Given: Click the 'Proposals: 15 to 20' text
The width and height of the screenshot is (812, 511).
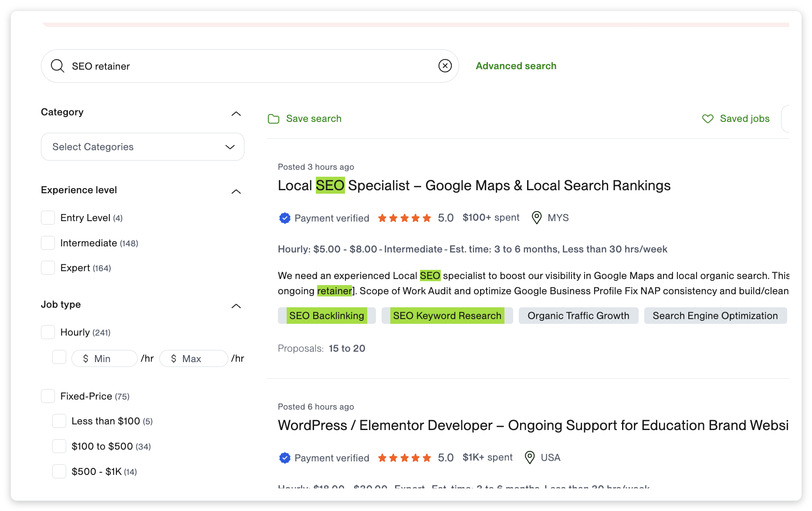Looking at the screenshot, I should coord(321,348).
